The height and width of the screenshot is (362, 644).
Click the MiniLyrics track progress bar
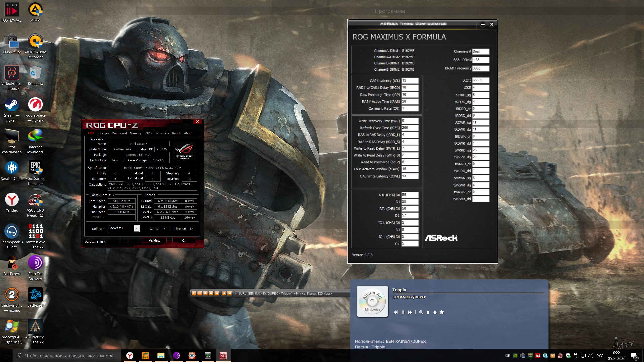click(468, 293)
